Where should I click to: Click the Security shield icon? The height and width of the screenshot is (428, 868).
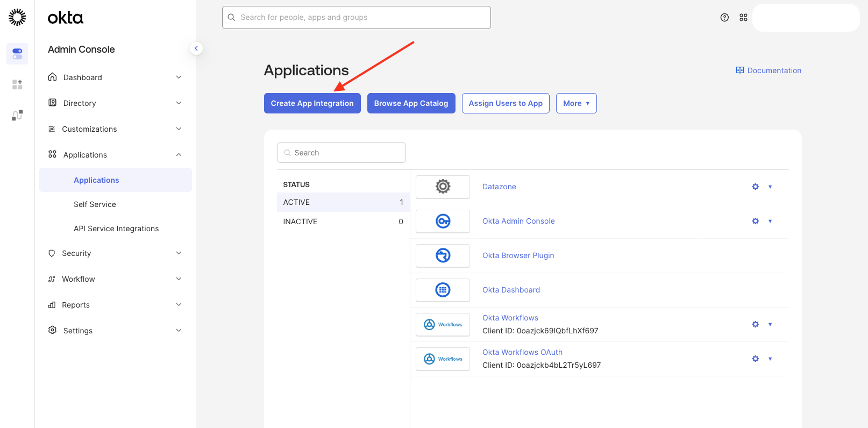[52, 253]
